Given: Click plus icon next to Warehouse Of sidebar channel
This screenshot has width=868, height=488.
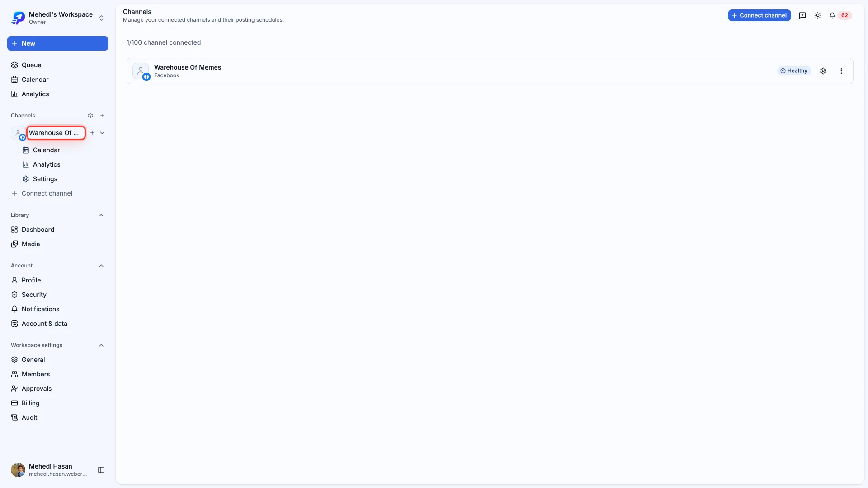Looking at the screenshot, I should 92,133.
